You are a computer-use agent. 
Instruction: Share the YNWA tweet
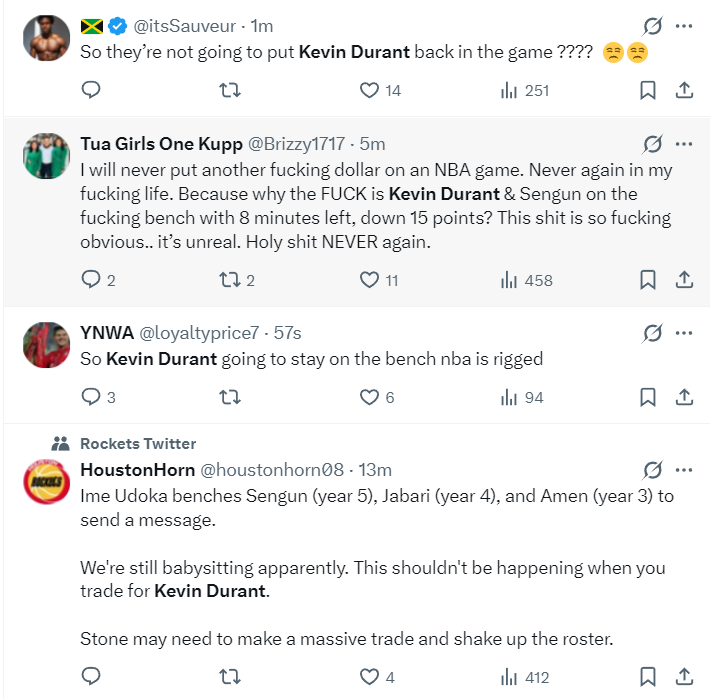pos(685,397)
